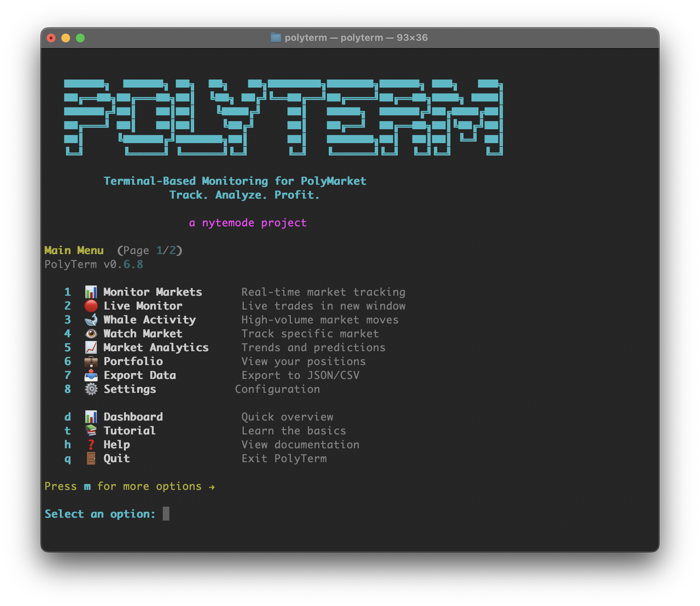Click 'Exit PolyTerm' description text
Viewport: 700px width, 606px height.
point(284,459)
